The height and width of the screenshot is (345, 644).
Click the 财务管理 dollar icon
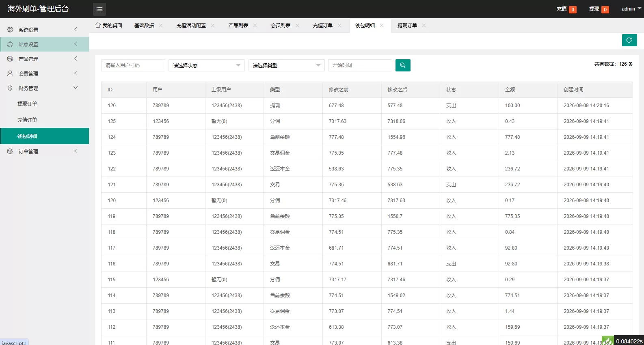point(10,88)
